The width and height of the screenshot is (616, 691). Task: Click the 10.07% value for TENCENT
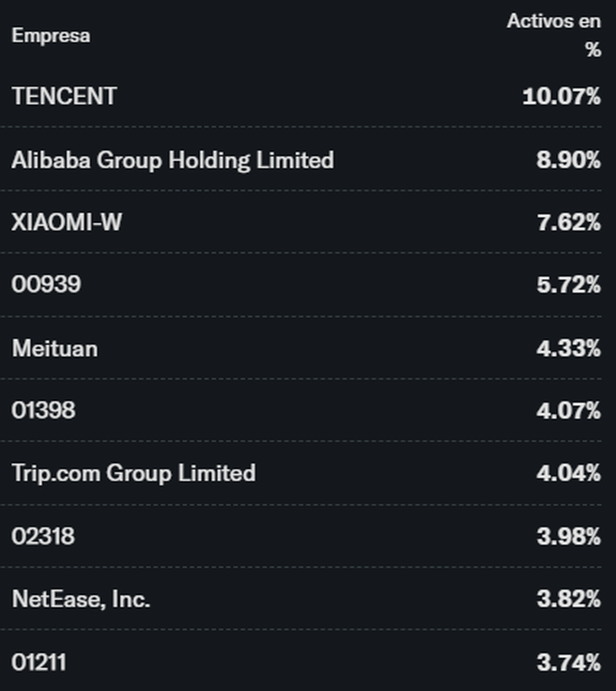[561, 96]
